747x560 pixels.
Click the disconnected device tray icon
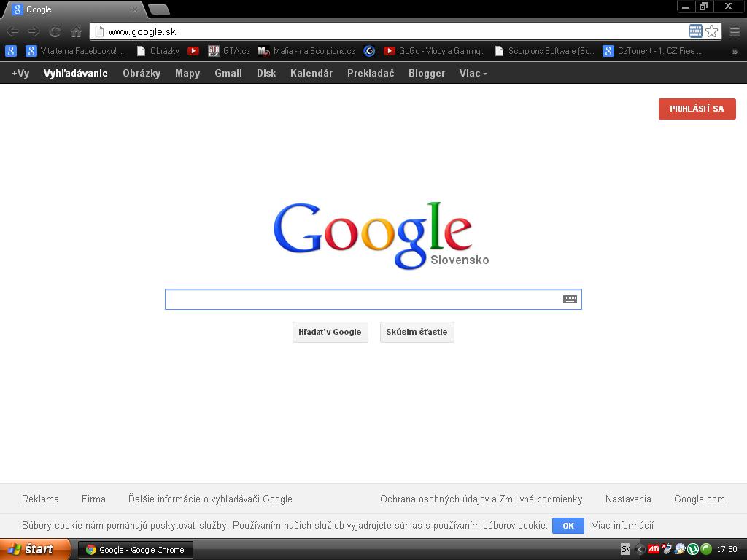coord(667,549)
